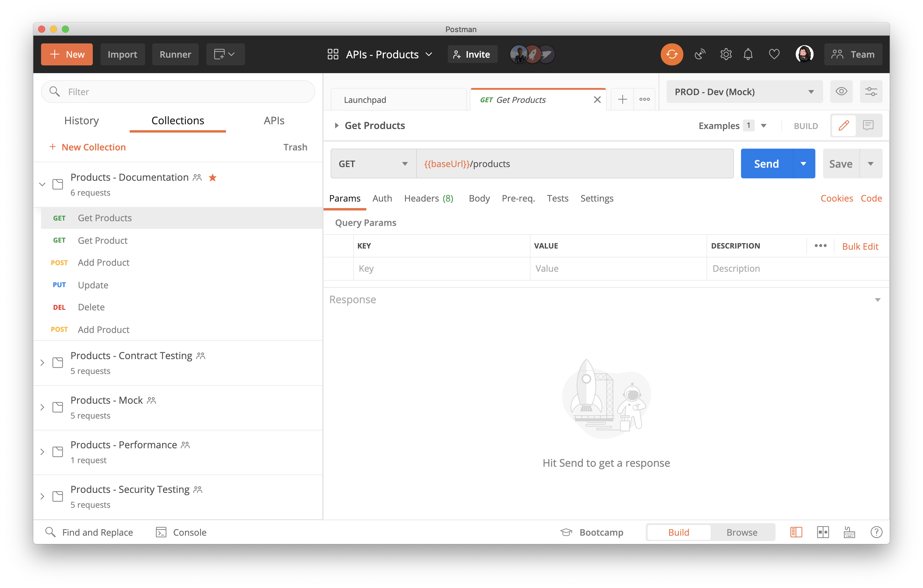This screenshot has height=588, width=923.
Task: Open Bootcamp from the status bar
Action: coord(591,532)
